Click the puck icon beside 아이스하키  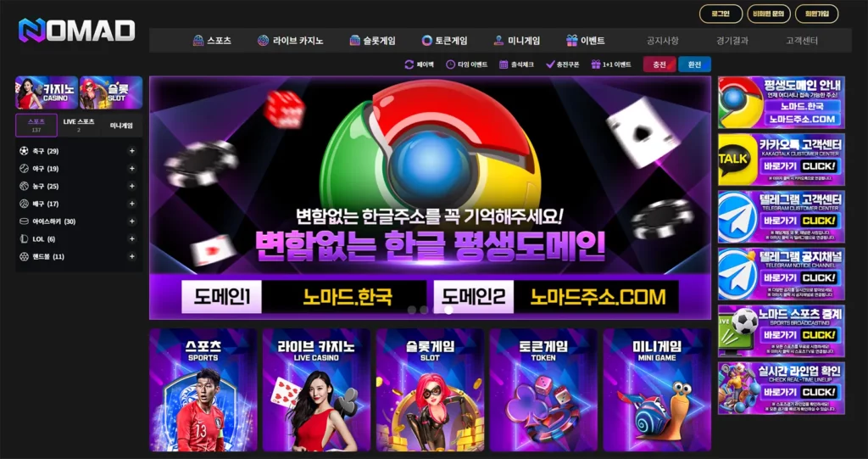coord(24,221)
